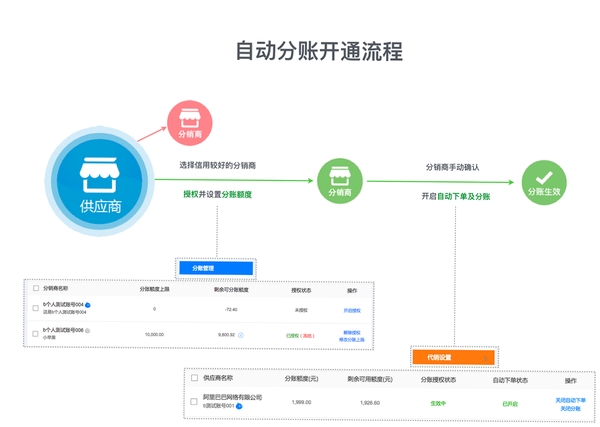
Task: Click the 分账额度(元) column header
Action: coord(301,379)
